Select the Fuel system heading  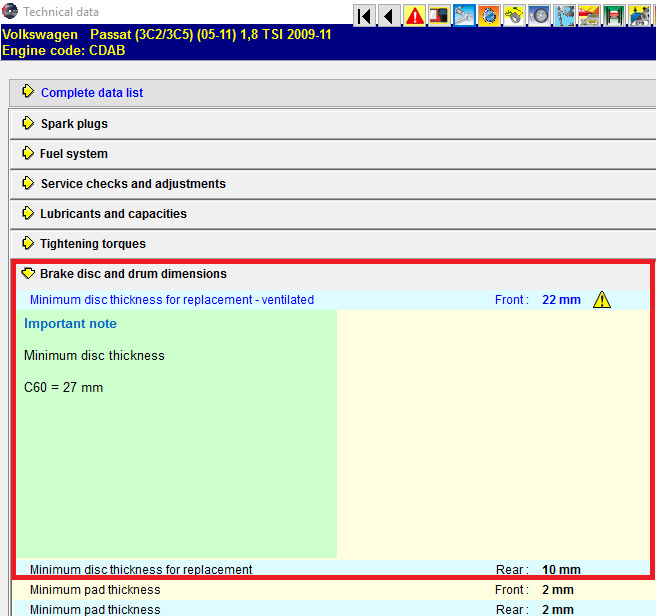[74, 154]
